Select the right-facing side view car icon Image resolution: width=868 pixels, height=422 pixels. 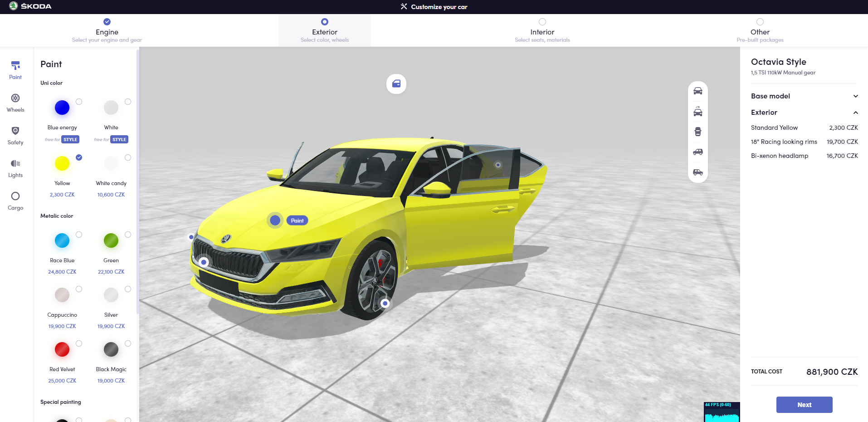point(698,172)
